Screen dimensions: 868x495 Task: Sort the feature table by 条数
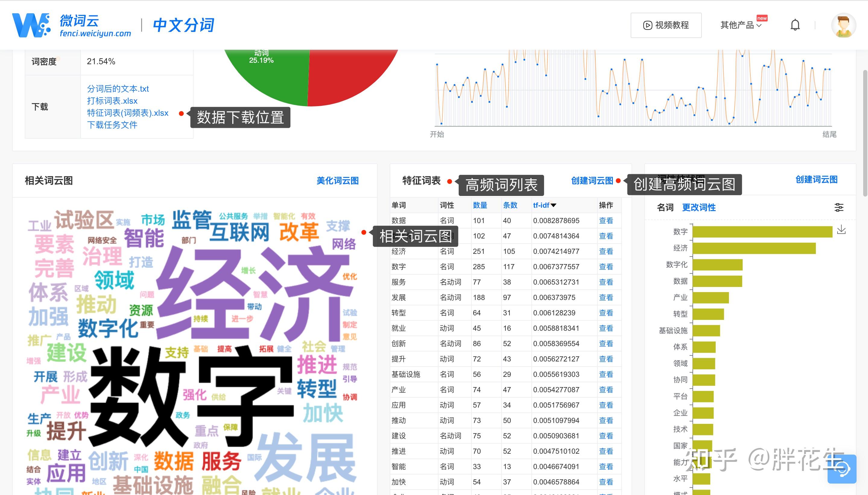(x=510, y=205)
